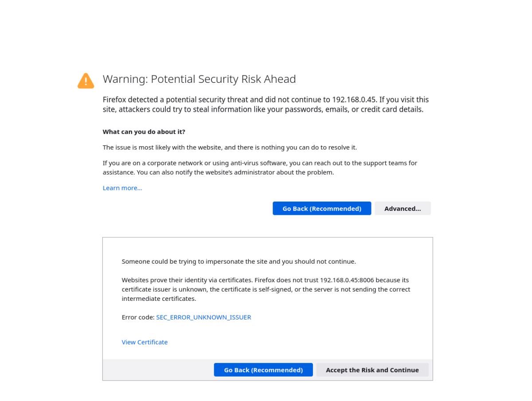Image resolution: width=532 pixels, height=401 pixels.
Task: Click the bottom 'Go Back (Recommended)' button
Action: pyautogui.click(x=263, y=370)
